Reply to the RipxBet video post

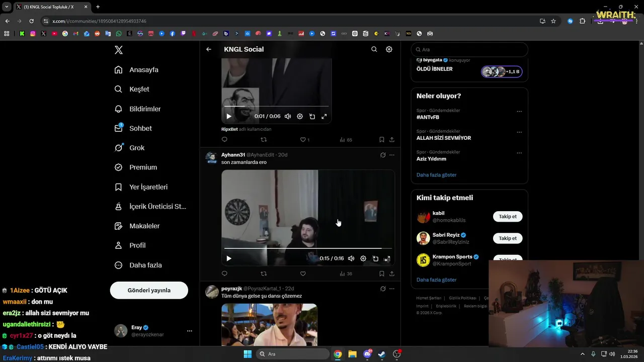(x=224, y=139)
